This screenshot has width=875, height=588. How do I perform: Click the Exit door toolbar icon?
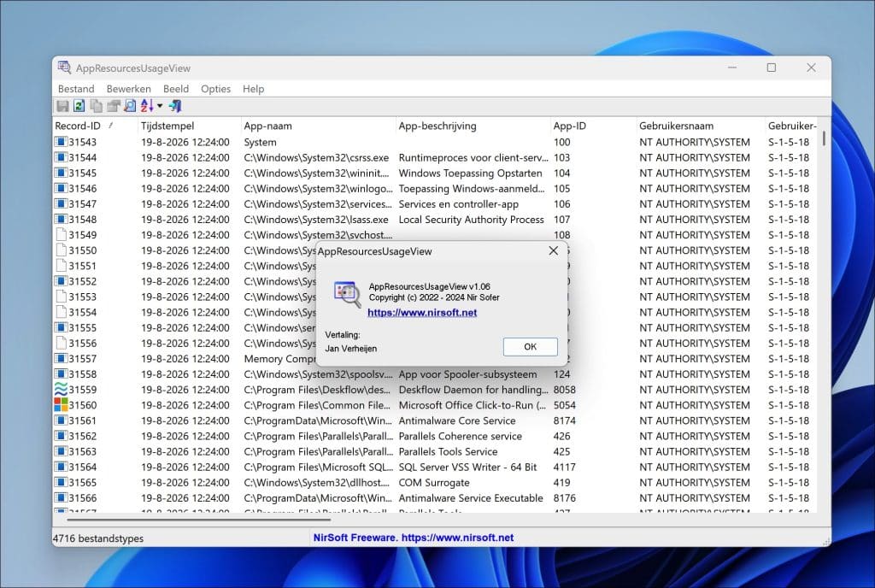click(175, 106)
